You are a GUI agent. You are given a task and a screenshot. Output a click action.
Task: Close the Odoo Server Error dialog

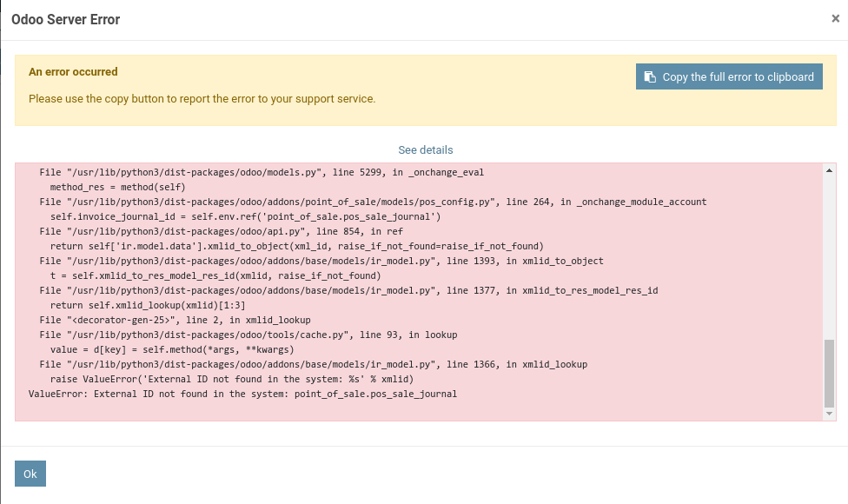tap(835, 19)
